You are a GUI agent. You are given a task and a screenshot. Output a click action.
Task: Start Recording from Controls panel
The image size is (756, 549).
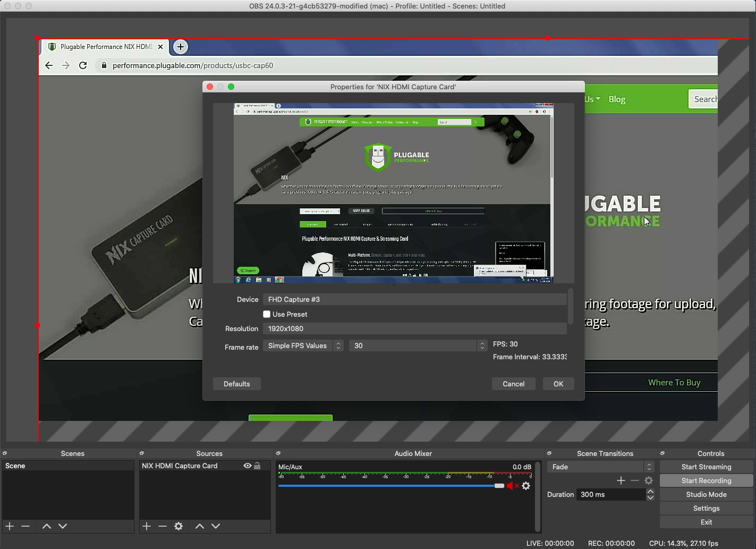coord(707,480)
